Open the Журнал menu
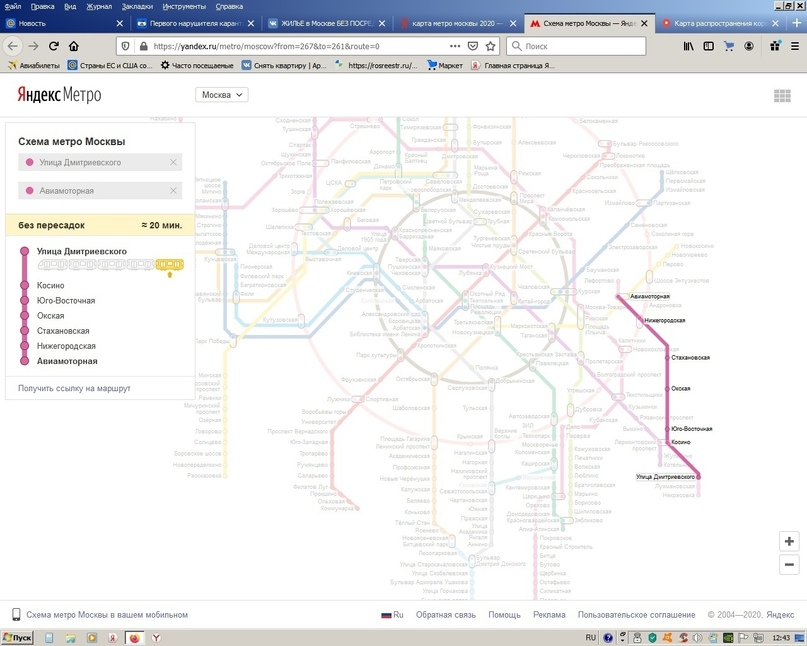Viewport: 807px width, 646px height. point(99,7)
